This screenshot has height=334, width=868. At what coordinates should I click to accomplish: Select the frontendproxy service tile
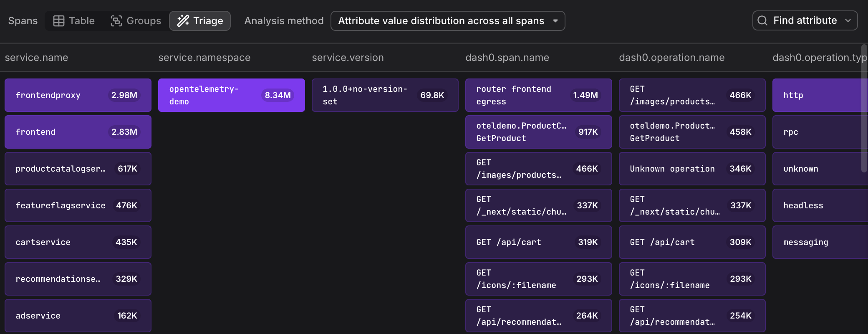78,95
